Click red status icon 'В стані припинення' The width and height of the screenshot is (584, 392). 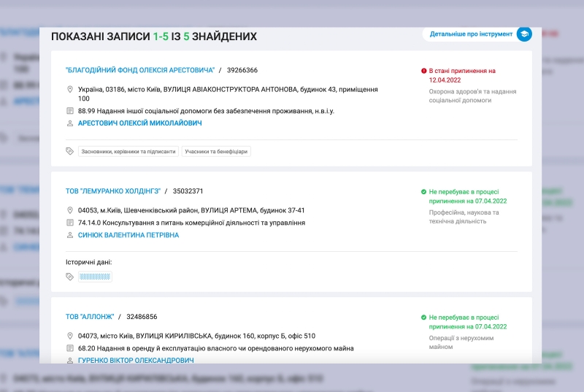coord(423,71)
